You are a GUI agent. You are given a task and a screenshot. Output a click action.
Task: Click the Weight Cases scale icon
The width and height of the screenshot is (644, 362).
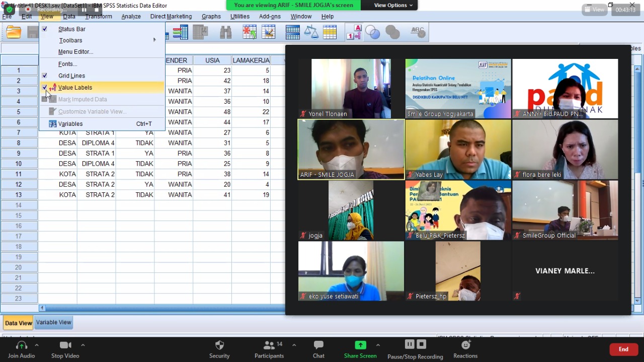click(311, 33)
